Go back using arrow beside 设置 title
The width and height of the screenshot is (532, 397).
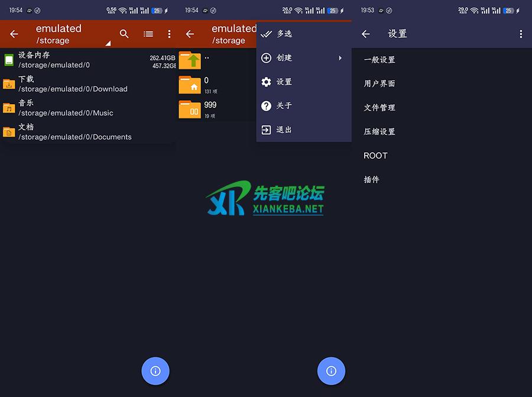coord(365,34)
